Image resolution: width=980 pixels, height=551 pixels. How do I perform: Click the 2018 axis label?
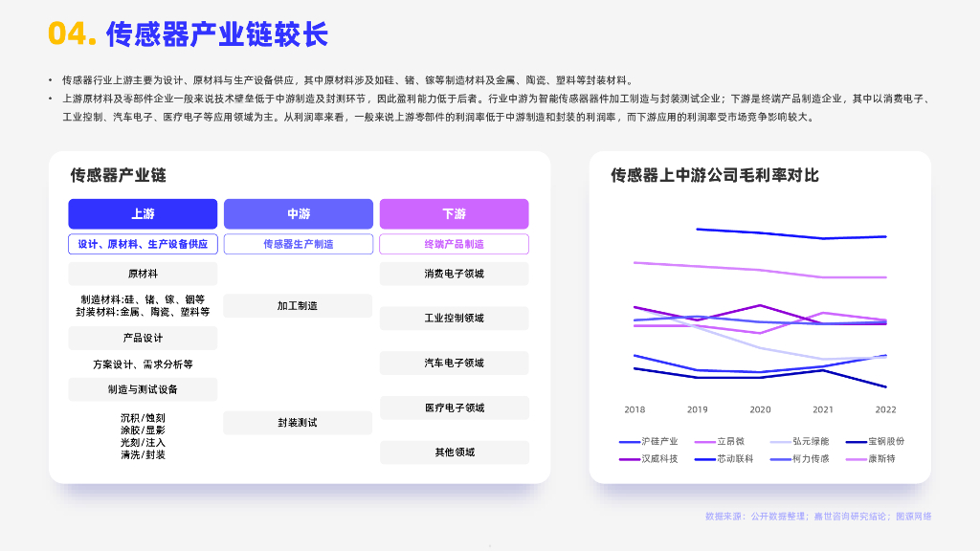(635, 409)
